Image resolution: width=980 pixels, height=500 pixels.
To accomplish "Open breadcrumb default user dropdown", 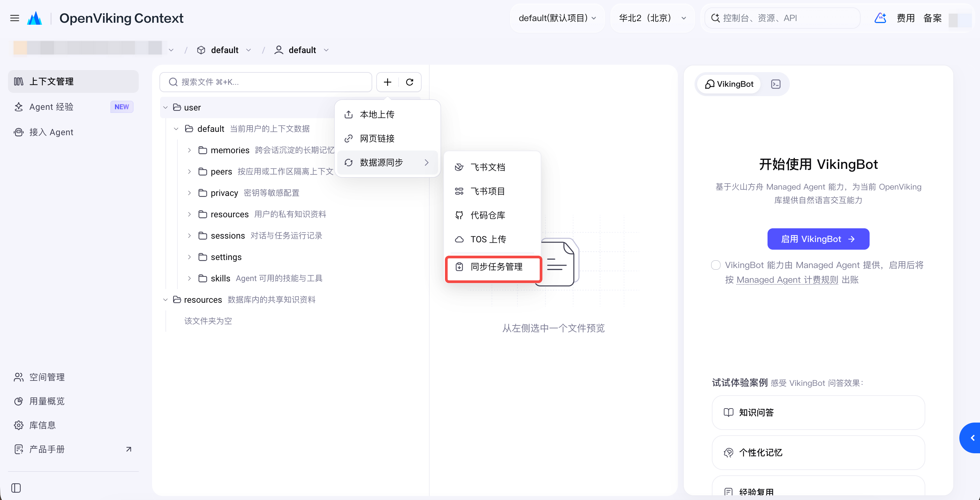I will click(x=302, y=50).
